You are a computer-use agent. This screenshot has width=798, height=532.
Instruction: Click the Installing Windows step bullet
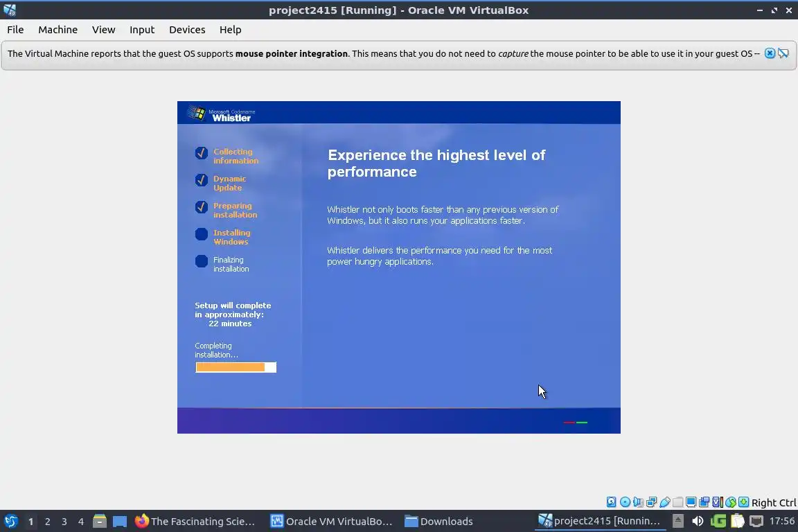click(202, 233)
